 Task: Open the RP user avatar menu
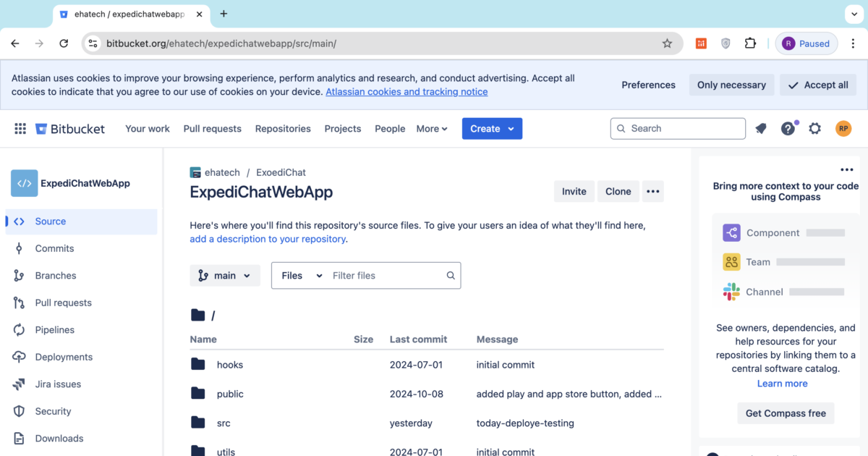tap(843, 129)
